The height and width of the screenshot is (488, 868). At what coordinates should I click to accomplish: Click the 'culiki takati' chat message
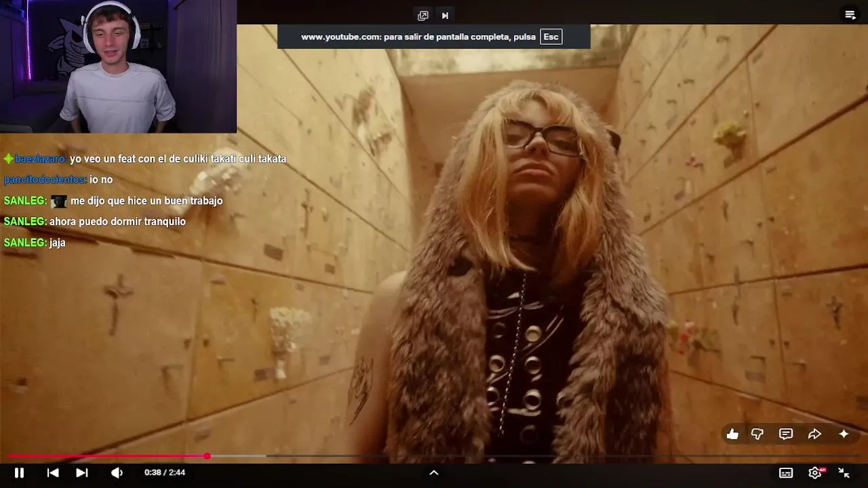tap(178, 159)
